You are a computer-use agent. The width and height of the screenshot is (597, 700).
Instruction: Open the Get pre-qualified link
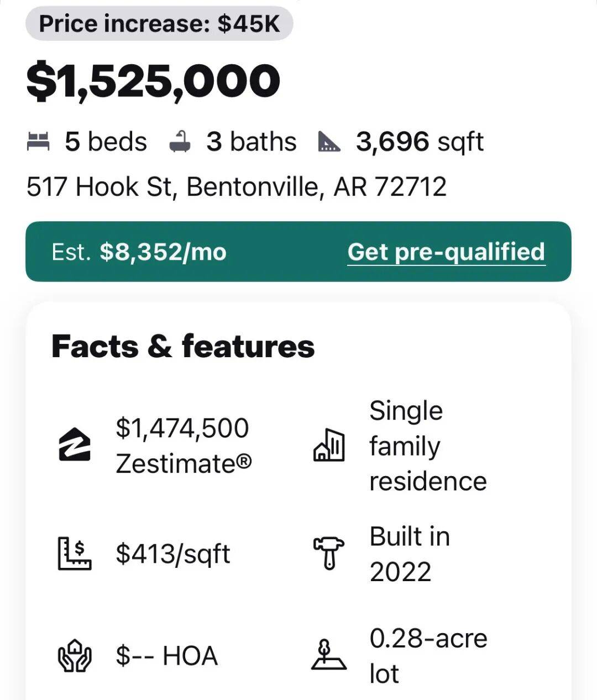446,252
